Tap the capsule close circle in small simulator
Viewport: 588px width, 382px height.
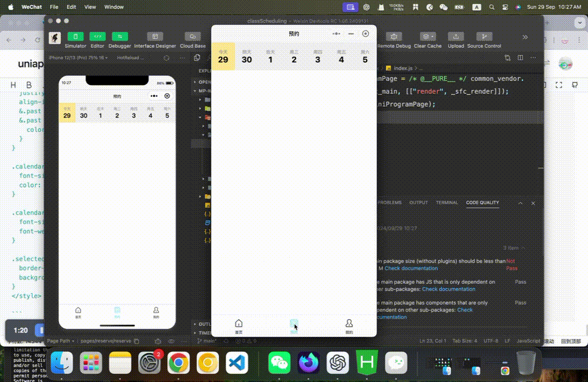(167, 96)
